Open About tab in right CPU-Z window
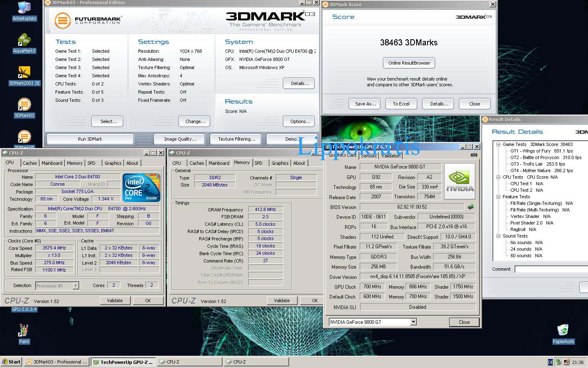Screen dimensions: 588x368 (299, 163)
